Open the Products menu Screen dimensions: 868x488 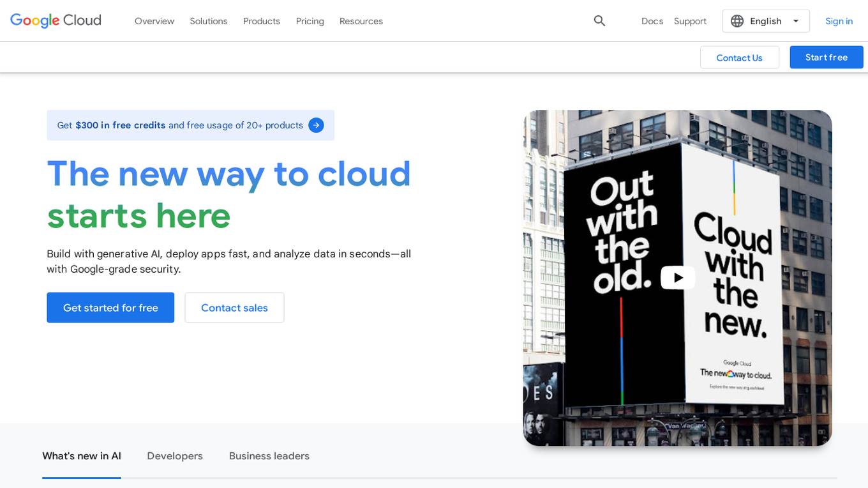tap(262, 21)
